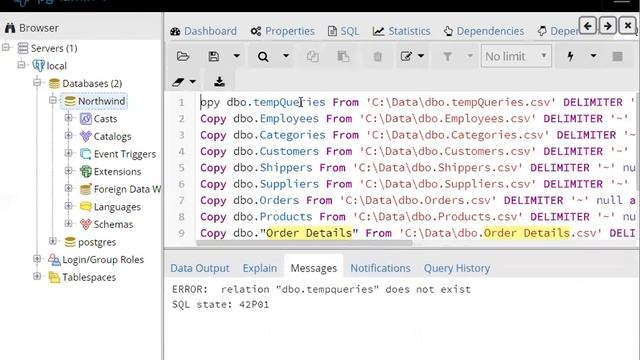Click the Delete trash icon

(x=378, y=56)
